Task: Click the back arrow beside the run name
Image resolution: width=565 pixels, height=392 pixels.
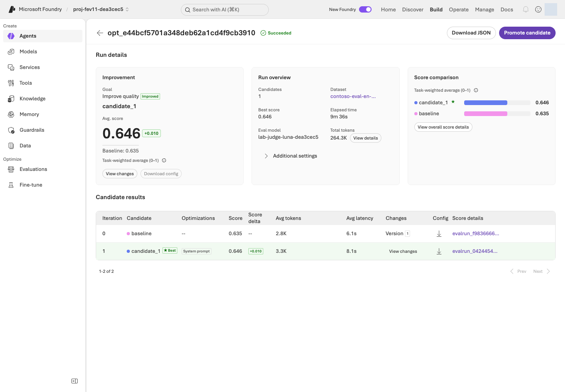Action: coord(100,33)
